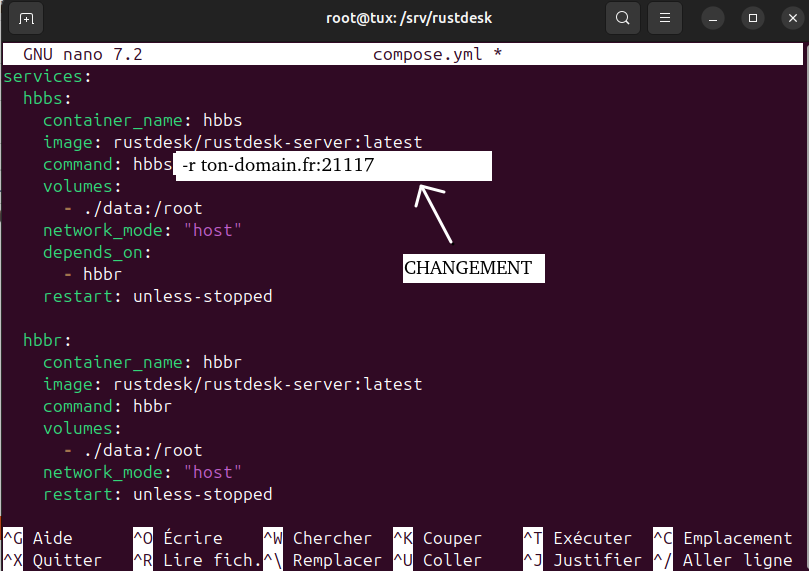Screen dimensions: 809x571
Task: Minimize the terminal window
Action: [x=713, y=18]
